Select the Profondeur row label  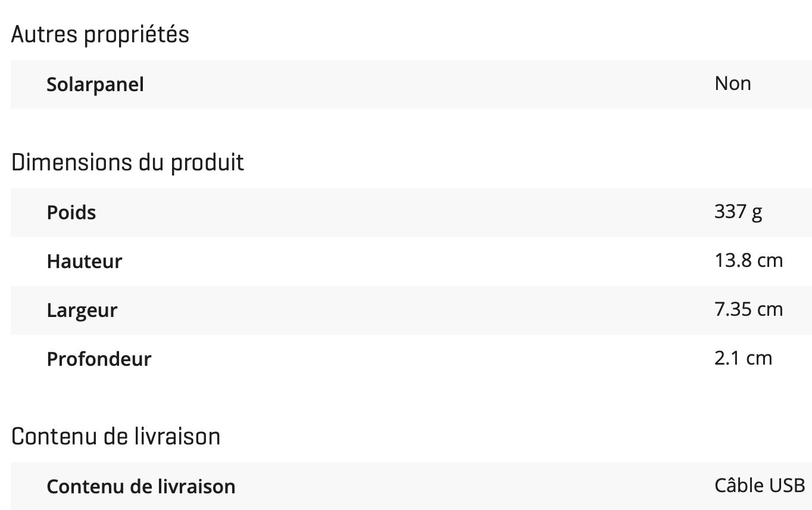point(99,359)
